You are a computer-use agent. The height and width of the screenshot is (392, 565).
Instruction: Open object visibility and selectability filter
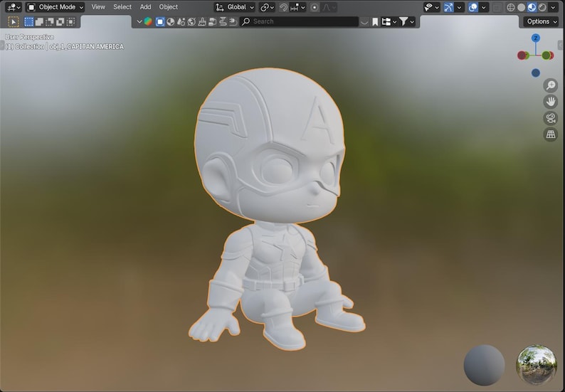point(431,7)
